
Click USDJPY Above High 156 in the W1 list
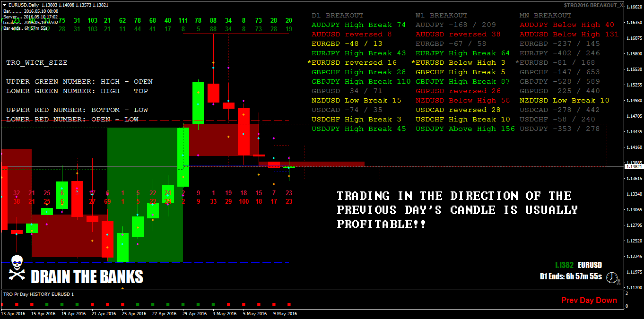click(x=465, y=129)
